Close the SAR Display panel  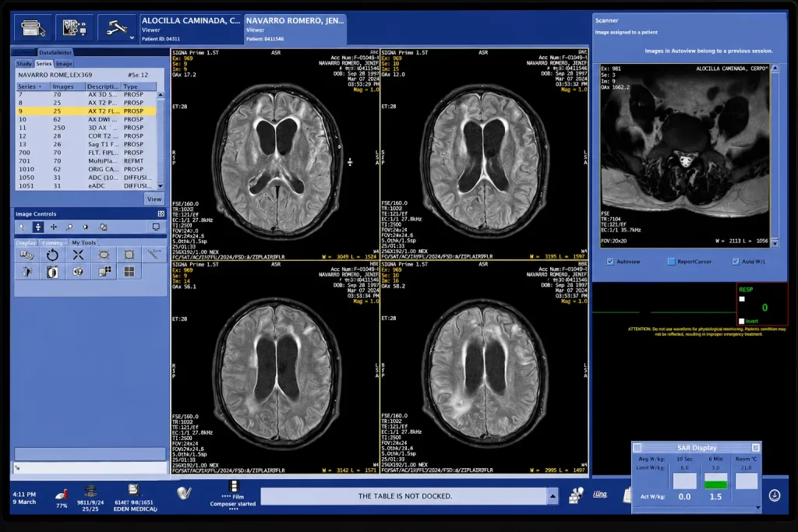[755, 448]
